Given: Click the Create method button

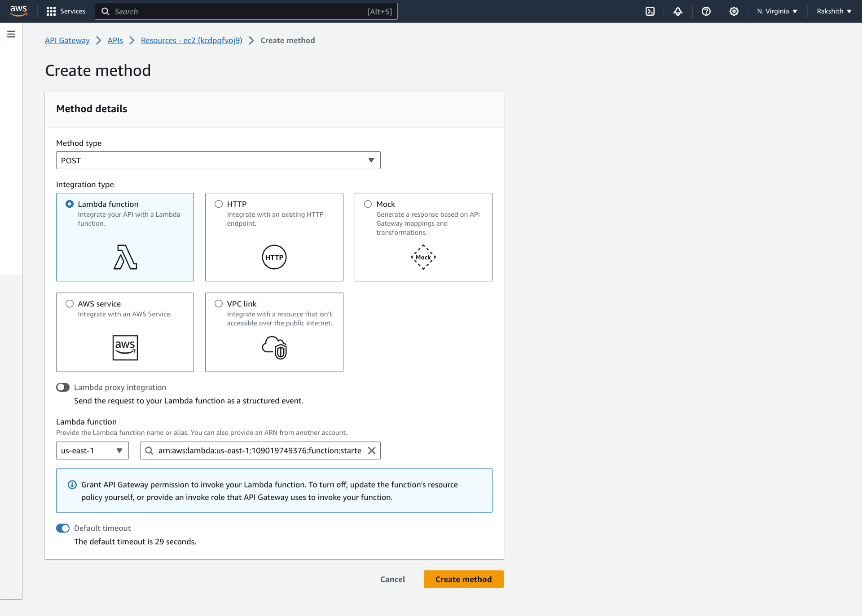Looking at the screenshot, I should pos(464,579).
